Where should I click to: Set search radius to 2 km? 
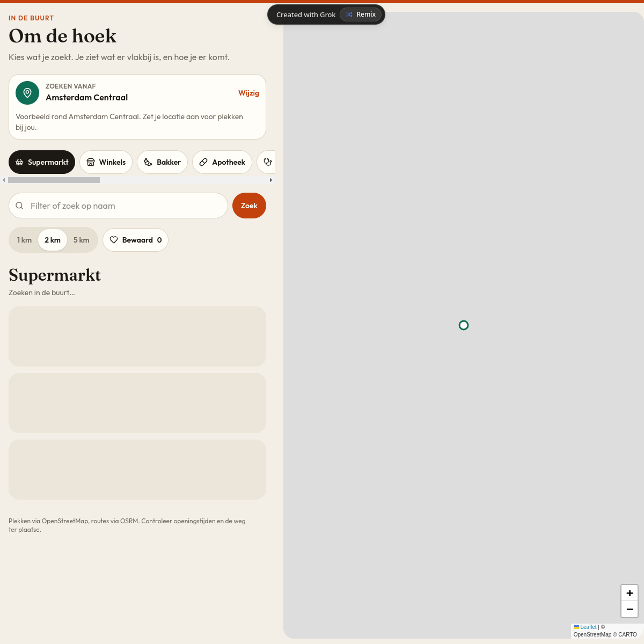tap(53, 240)
